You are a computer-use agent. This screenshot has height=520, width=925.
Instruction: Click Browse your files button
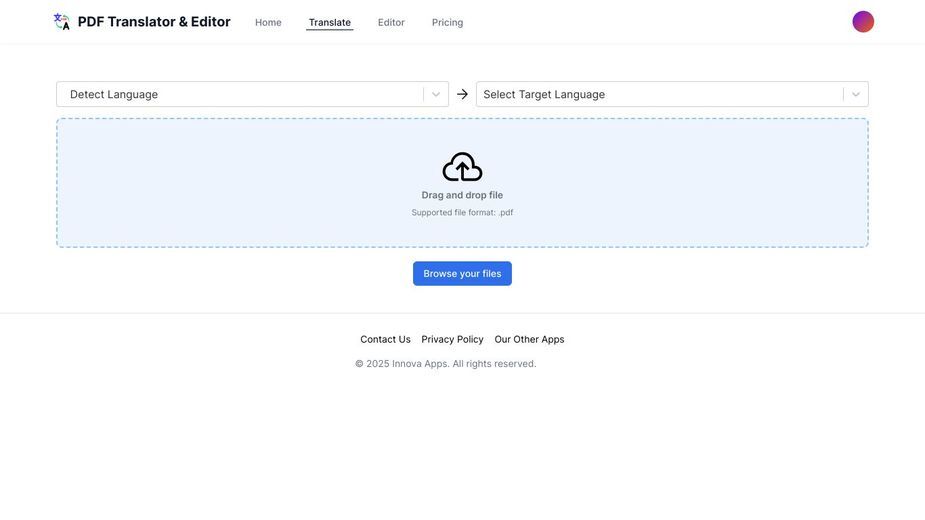(462, 273)
